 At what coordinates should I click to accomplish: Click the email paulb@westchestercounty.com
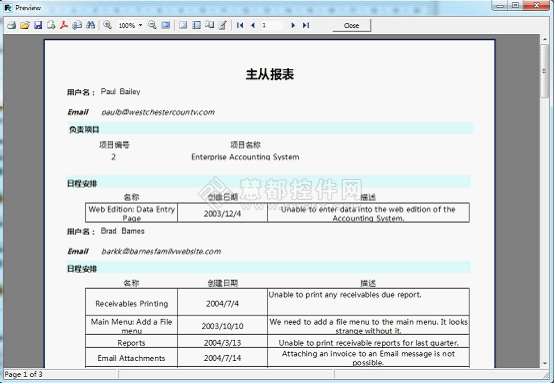158,112
